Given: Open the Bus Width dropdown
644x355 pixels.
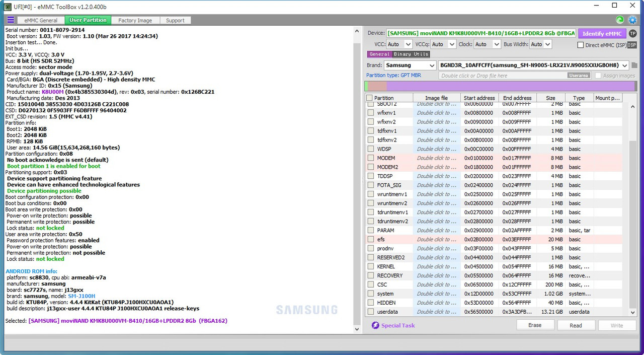Looking at the screenshot, I should tap(541, 44).
